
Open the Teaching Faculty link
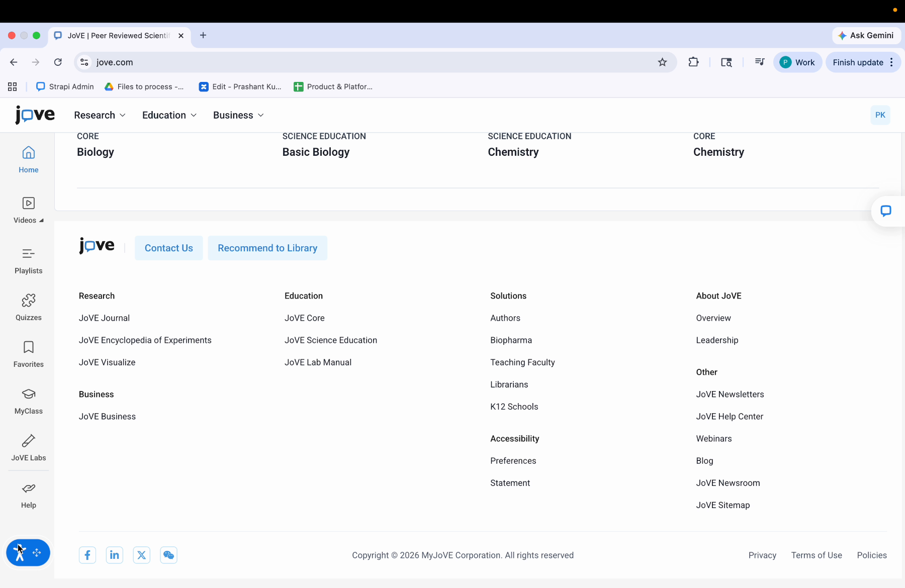point(523,362)
